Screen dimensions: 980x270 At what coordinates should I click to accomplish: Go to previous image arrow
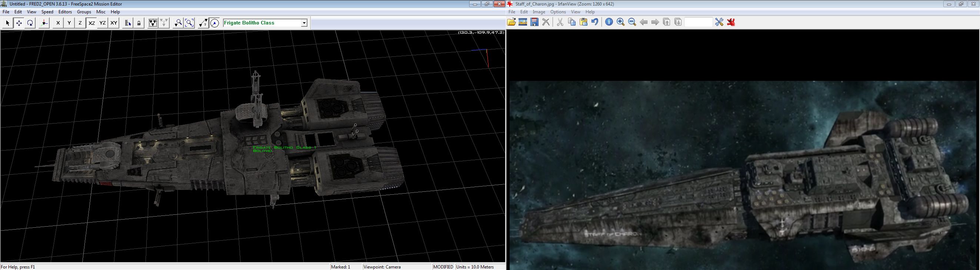click(x=644, y=22)
